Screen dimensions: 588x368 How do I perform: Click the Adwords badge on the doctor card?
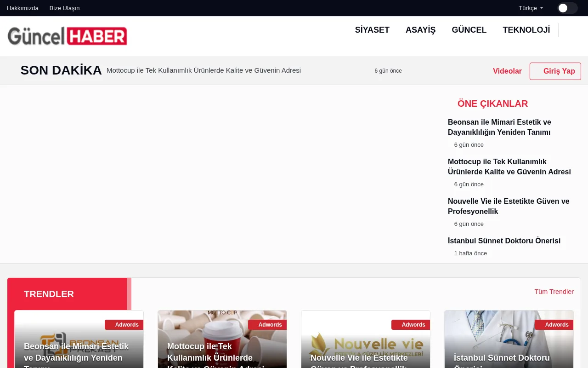[556, 325]
